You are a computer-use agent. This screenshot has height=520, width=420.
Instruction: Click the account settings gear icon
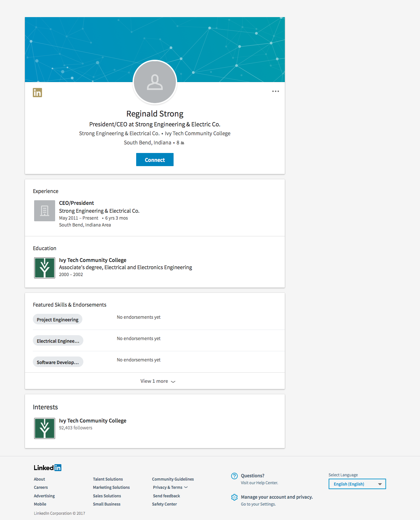pos(234,497)
